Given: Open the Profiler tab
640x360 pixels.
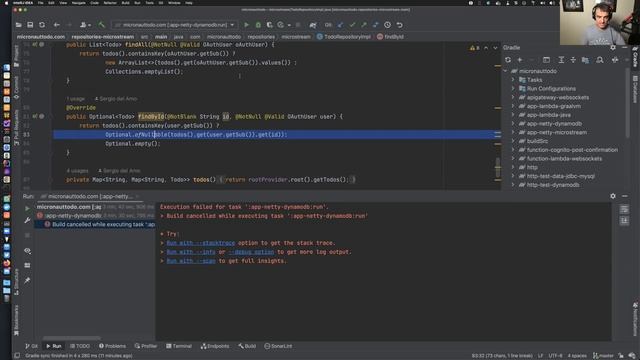Looking at the screenshot, I should [x=146, y=346].
